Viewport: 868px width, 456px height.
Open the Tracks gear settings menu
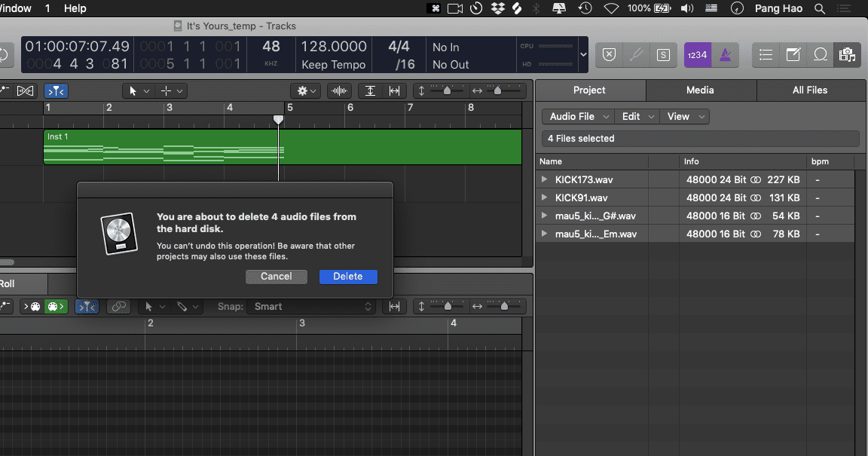point(306,91)
